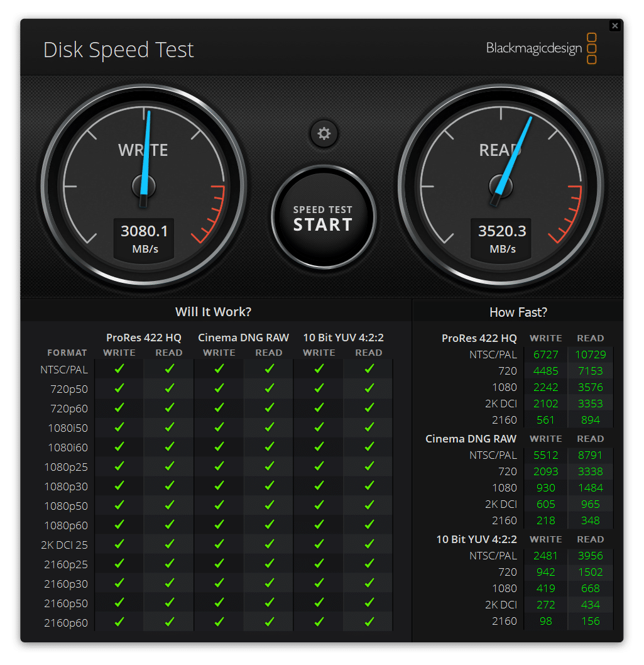Click the ProRes 422 HQ write checkmark for NTSC/PAL
This screenshot has height=665, width=644.
(x=119, y=369)
